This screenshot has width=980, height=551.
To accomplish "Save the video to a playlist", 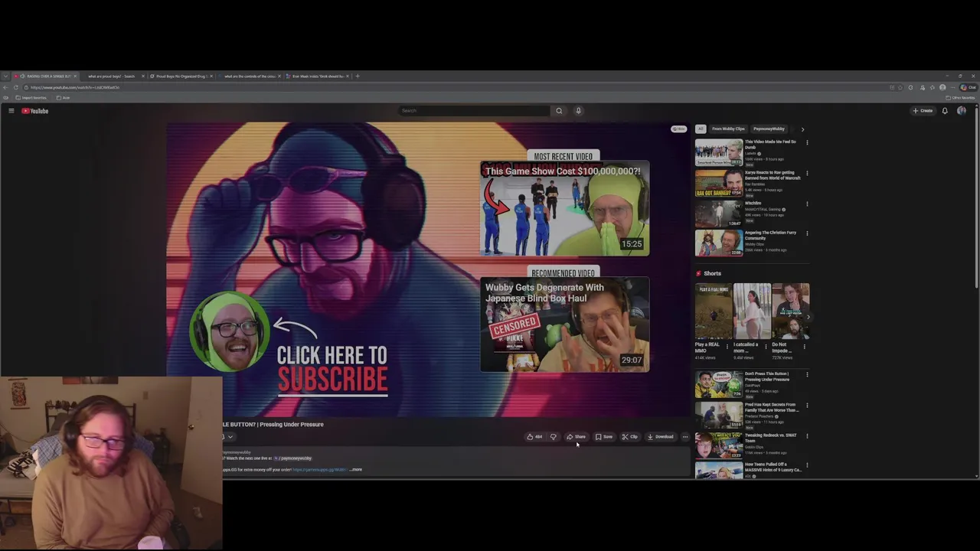I will (x=604, y=437).
